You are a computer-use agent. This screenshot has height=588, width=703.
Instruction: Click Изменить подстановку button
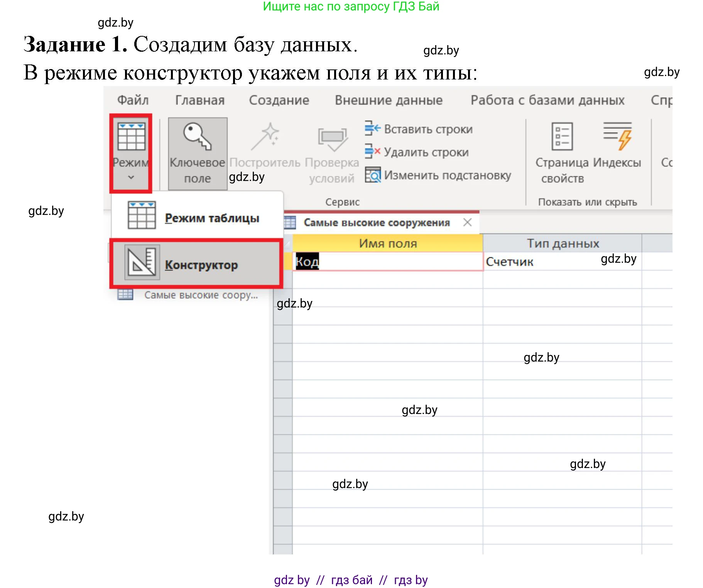pyautogui.click(x=438, y=176)
